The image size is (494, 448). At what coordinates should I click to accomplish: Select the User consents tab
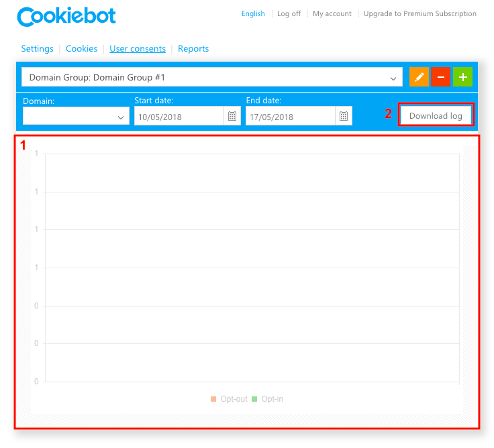[138, 49]
